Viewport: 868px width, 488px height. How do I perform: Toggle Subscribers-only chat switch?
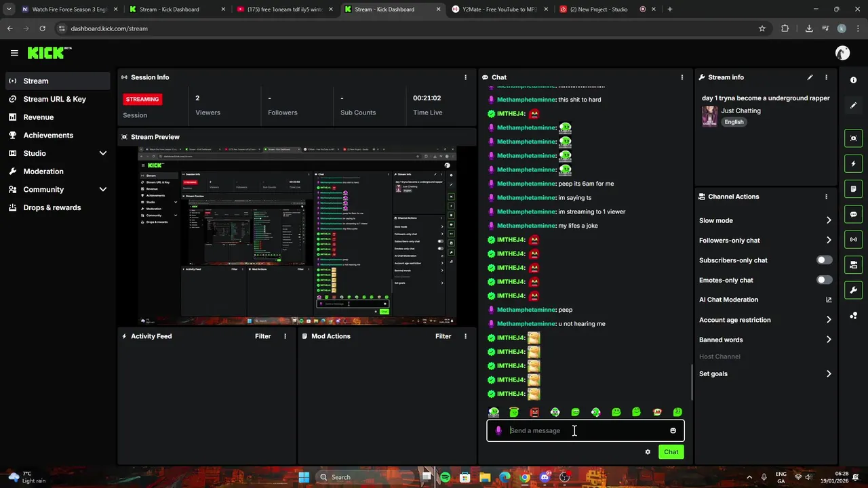(x=824, y=260)
